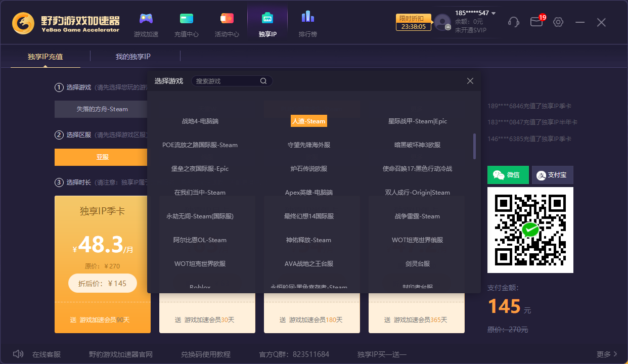This screenshot has height=364, width=628.
Task: Select 阿尔比恩OL-Steam game
Action: pyautogui.click(x=200, y=240)
